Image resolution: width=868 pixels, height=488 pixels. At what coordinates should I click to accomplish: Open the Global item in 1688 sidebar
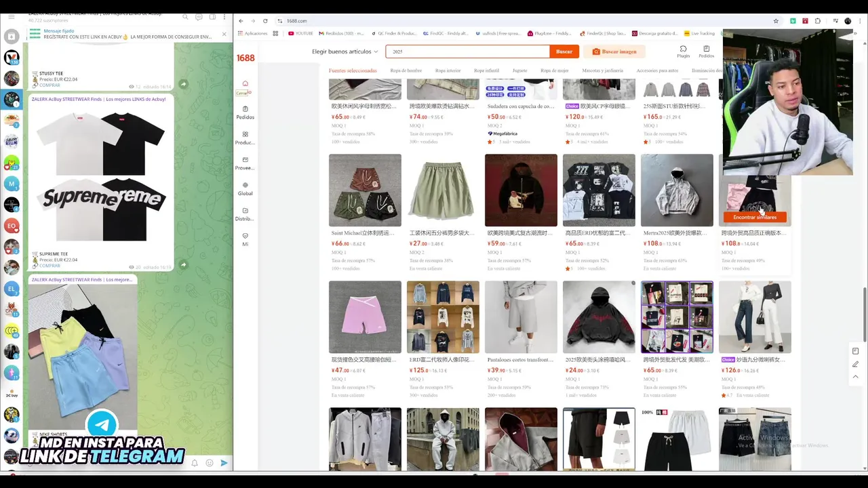click(x=245, y=189)
